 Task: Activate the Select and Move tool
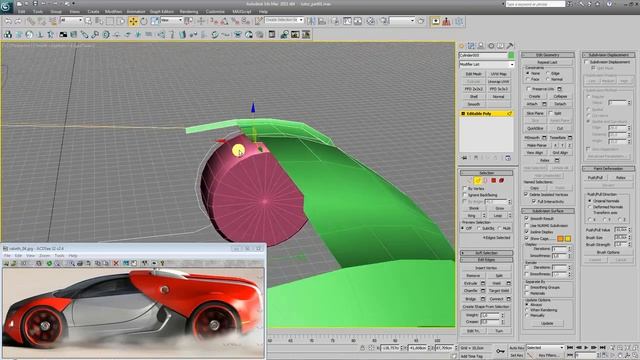click(x=133, y=21)
